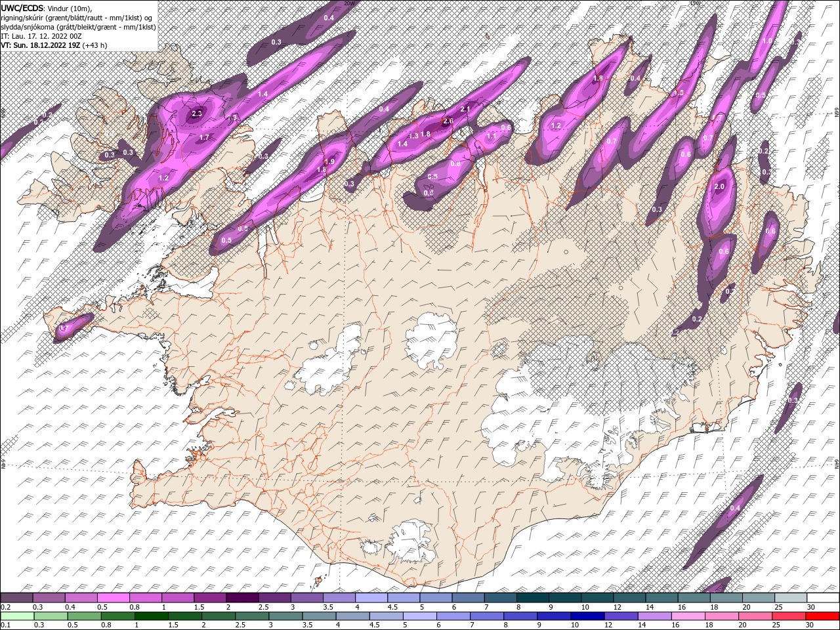Click the bright pink 0.5 swatch, upper legend row

click(x=113, y=598)
